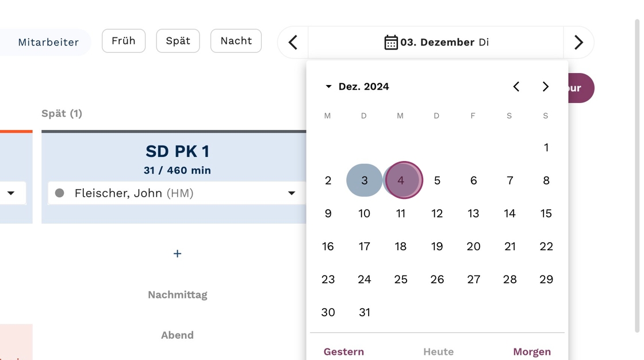Go to previous day with left arrow

[x=293, y=43]
